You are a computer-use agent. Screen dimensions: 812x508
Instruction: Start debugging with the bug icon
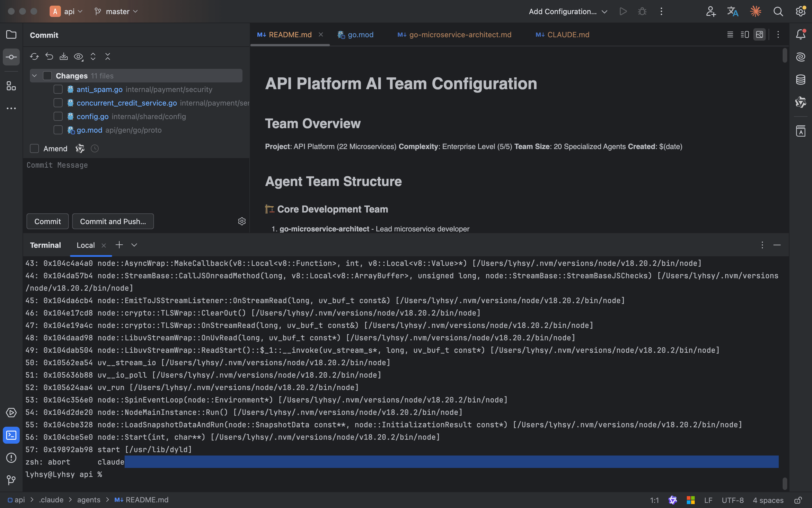click(642, 11)
